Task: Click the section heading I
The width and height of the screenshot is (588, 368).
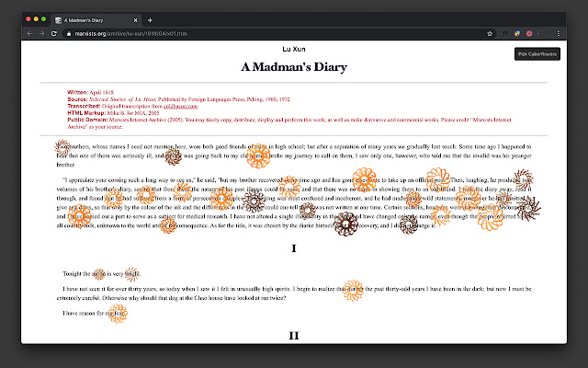Action: click(x=294, y=248)
